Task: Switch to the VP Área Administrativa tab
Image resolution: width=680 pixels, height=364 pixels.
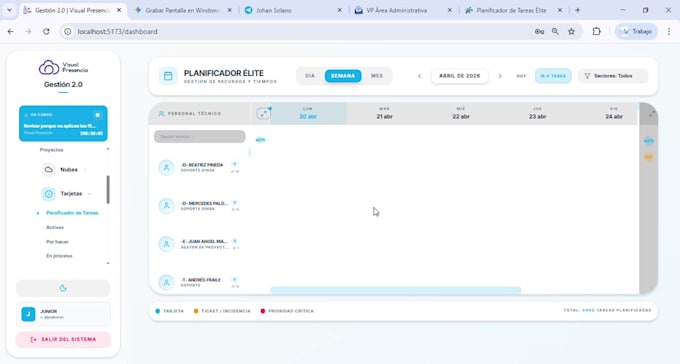Action: pyautogui.click(x=403, y=10)
